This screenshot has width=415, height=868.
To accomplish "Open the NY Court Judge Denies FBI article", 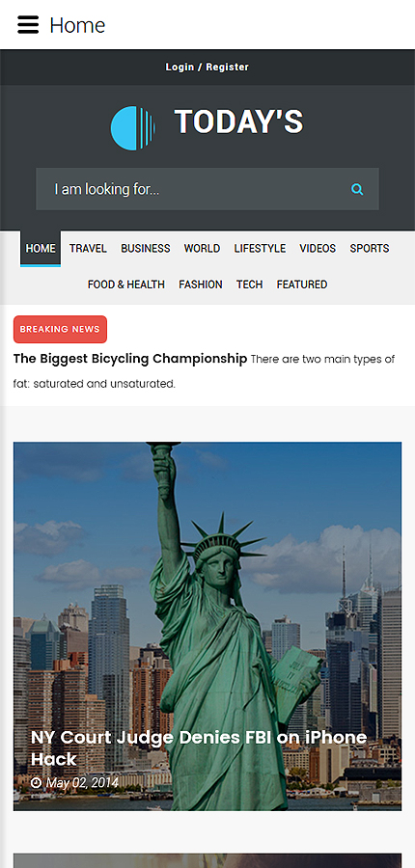I will [x=199, y=747].
